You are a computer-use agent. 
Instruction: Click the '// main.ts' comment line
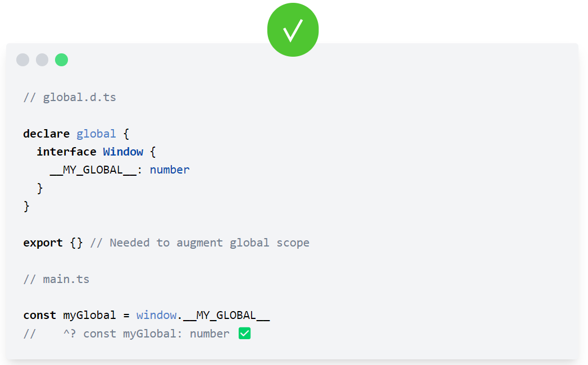click(56, 280)
